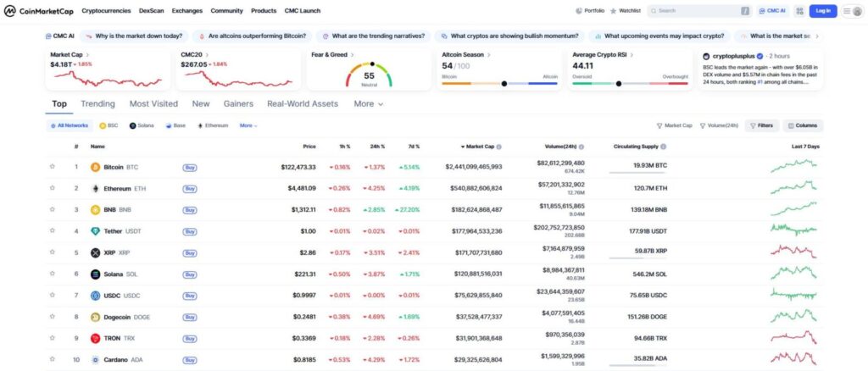Click the USDC coin icon
Image resolution: width=868 pixels, height=371 pixels.
point(95,296)
